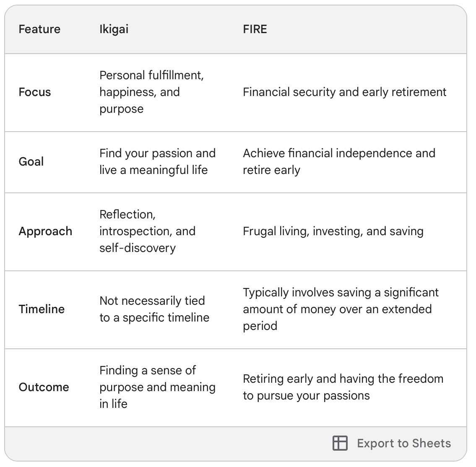The width and height of the screenshot is (476, 467).
Task: Click the 'Retiring early and having the freedom' cell
Action: (x=343, y=387)
